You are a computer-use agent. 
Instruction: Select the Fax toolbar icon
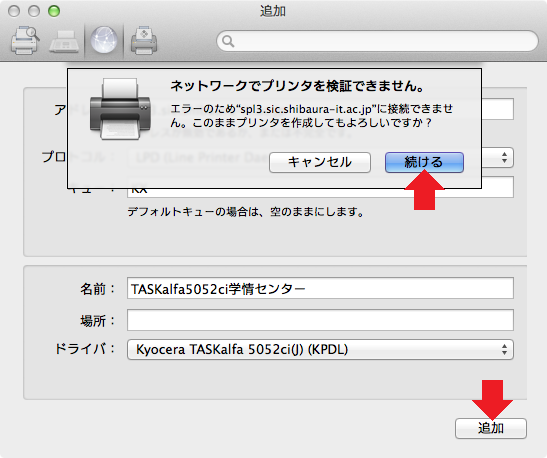click(64, 42)
